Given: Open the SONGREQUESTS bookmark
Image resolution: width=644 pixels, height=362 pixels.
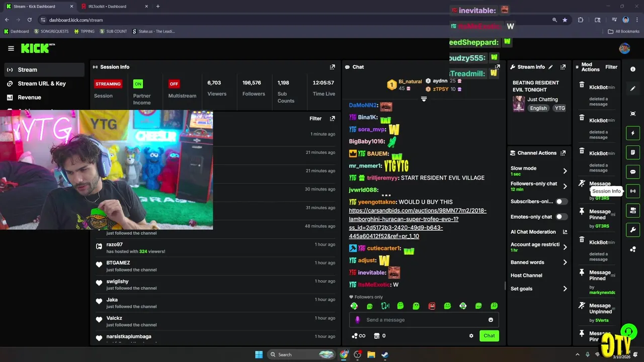Looking at the screenshot, I should (51, 31).
